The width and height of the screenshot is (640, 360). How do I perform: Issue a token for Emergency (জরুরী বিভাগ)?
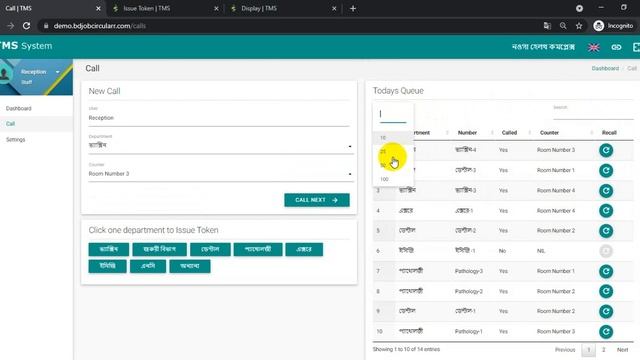160,249
